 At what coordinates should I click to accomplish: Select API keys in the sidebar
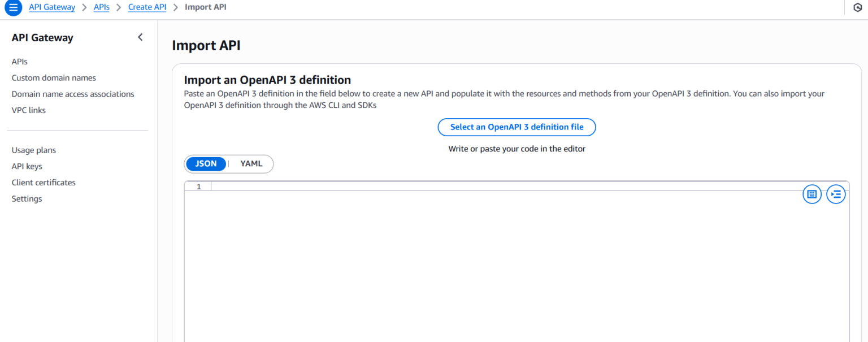coord(27,166)
